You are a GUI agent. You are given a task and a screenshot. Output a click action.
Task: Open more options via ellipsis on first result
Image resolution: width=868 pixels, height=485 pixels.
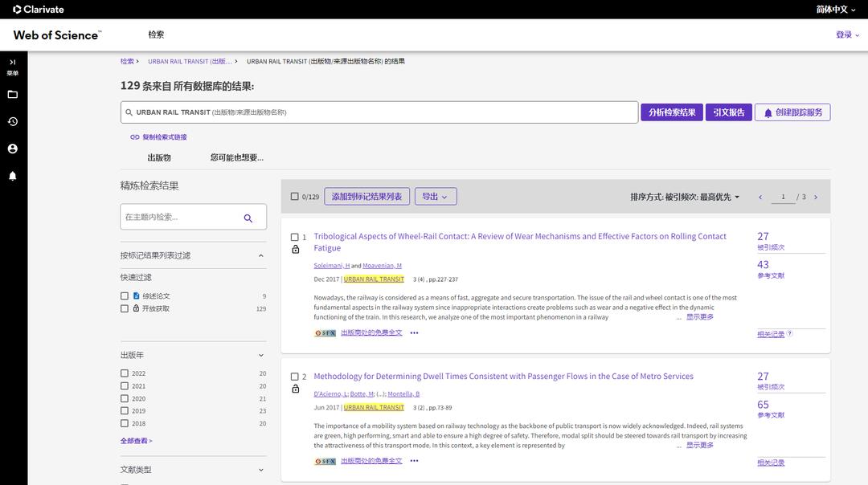413,331
